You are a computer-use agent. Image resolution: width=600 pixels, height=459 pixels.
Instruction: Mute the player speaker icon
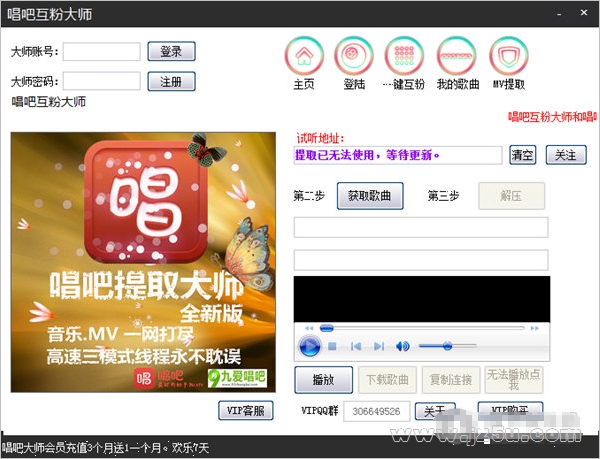click(x=403, y=347)
